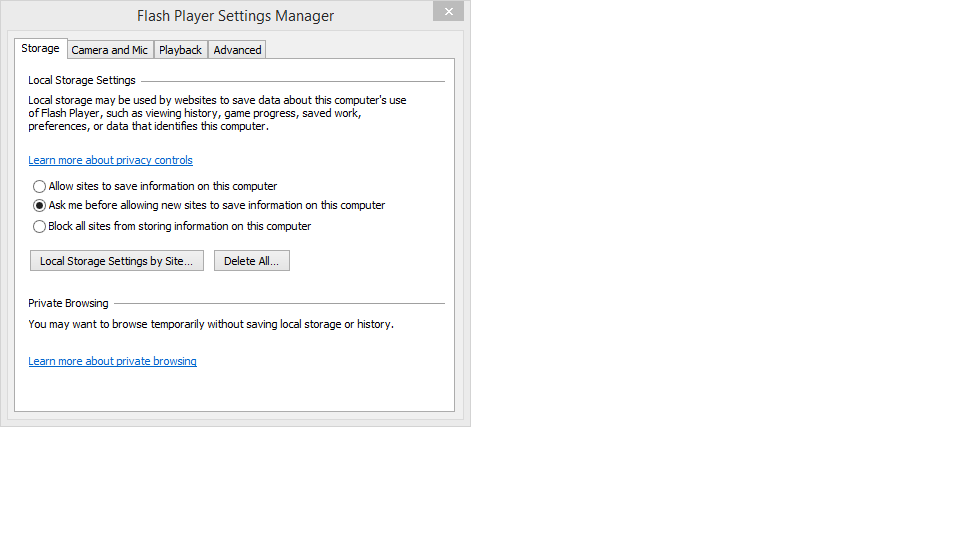Open the 'Learn more about privacy controls' link
Viewport: 960px width, 540px height.
pyautogui.click(x=110, y=160)
